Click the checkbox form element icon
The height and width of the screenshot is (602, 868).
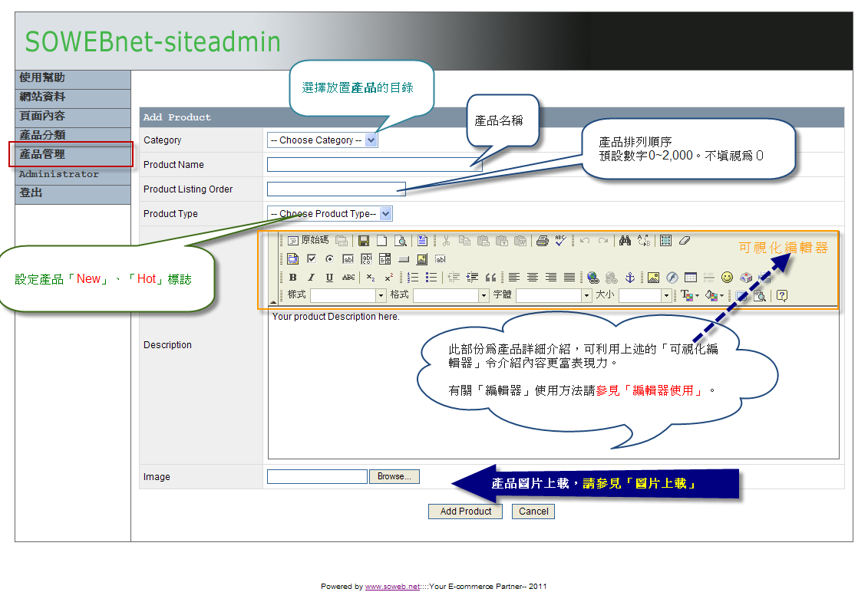[312, 259]
